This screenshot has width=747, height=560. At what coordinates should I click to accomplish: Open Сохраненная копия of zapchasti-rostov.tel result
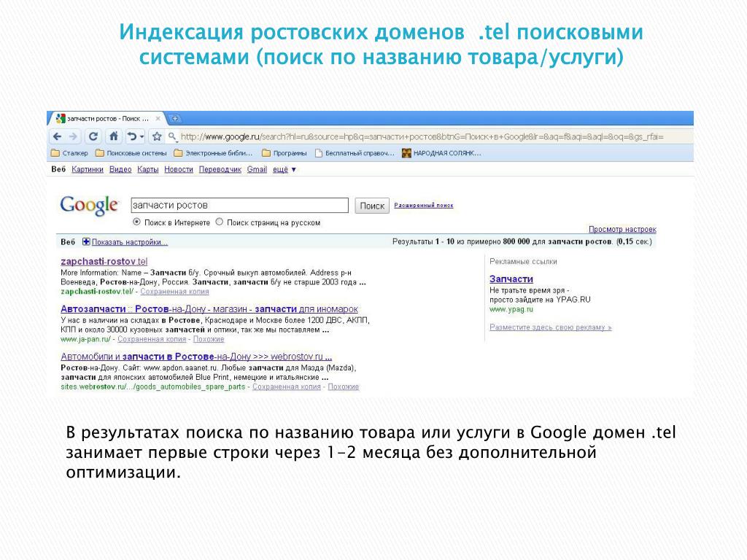pyautogui.click(x=174, y=292)
